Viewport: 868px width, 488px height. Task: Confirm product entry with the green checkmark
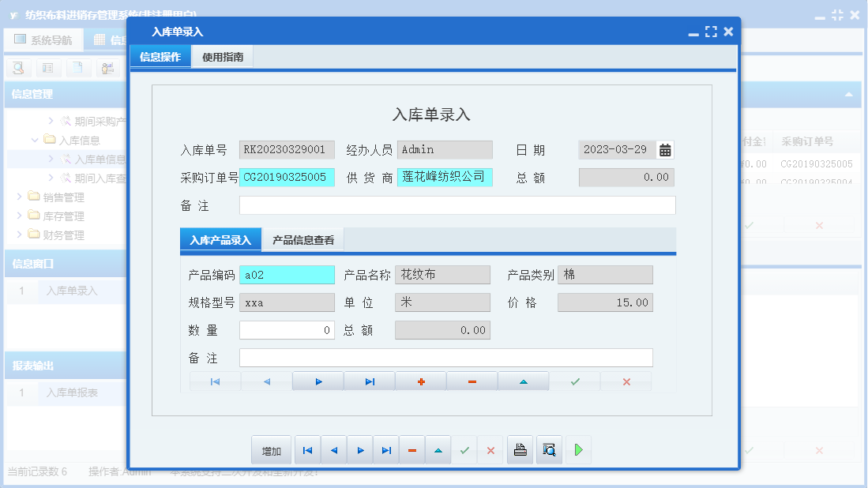click(x=574, y=381)
